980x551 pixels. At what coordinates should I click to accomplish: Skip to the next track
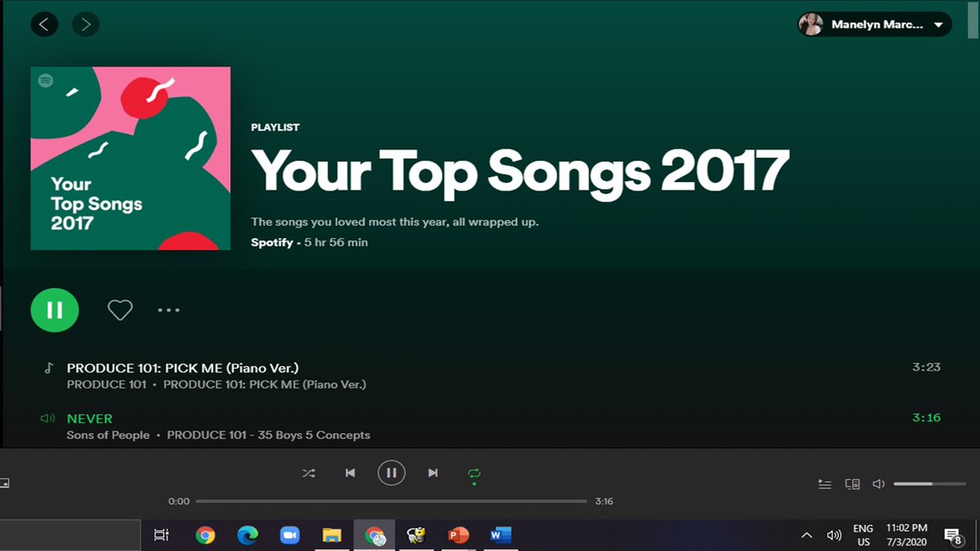point(433,473)
